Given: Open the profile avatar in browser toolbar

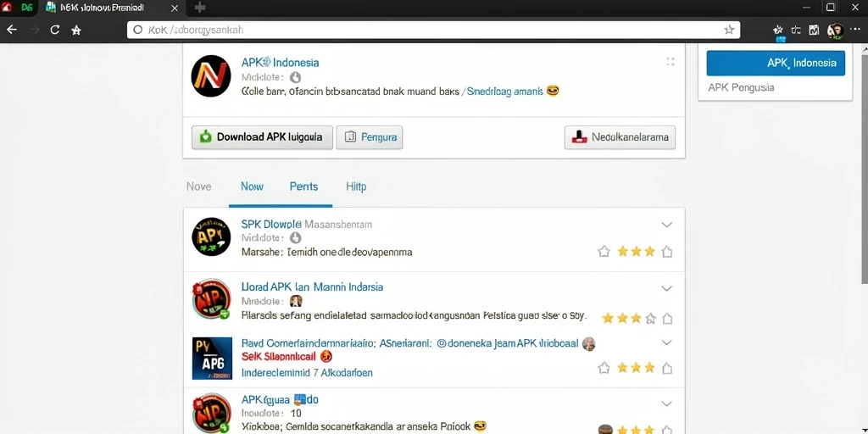Looking at the screenshot, I should click(x=835, y=31).
